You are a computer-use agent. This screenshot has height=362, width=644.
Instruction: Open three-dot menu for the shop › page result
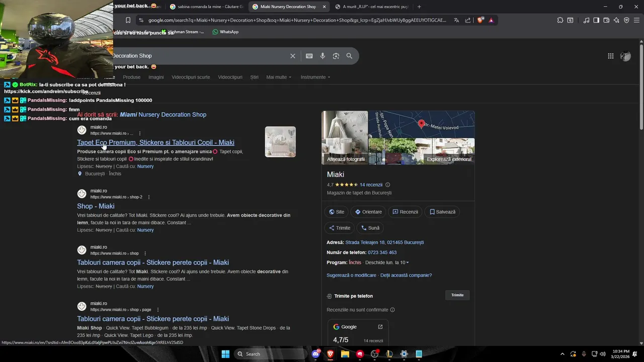(157, 310)
